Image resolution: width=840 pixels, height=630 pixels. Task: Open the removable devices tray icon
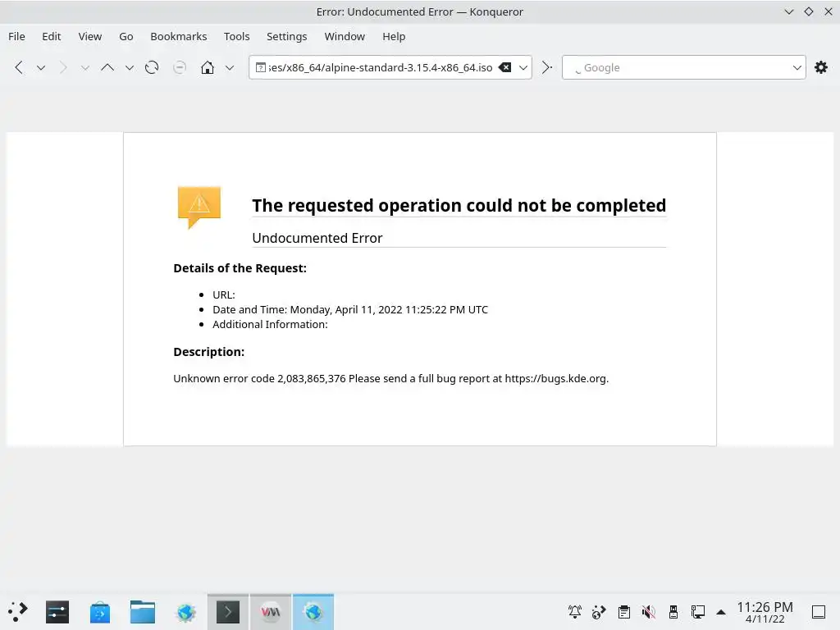[673, 611]
